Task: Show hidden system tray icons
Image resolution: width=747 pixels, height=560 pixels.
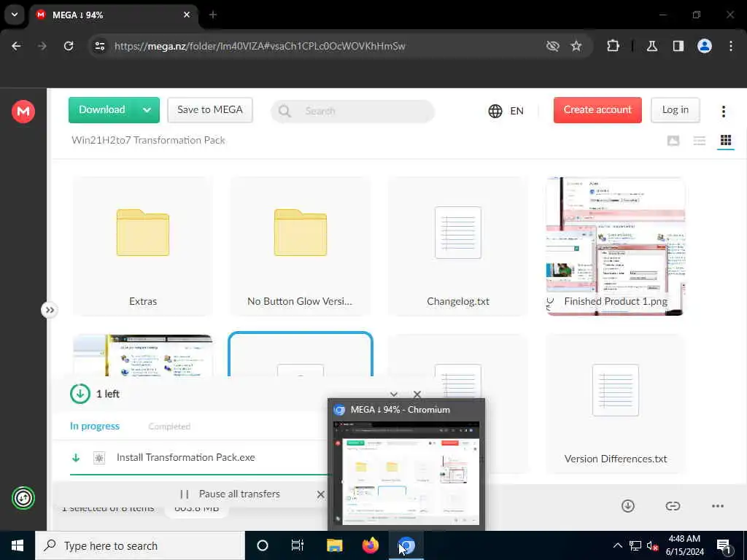Action: click(617, 545)
